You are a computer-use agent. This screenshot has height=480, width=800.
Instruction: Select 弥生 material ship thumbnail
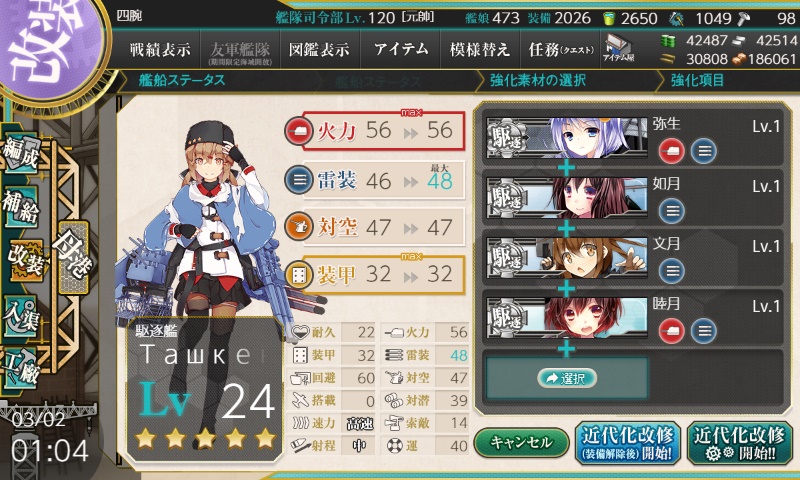[566, 138]
